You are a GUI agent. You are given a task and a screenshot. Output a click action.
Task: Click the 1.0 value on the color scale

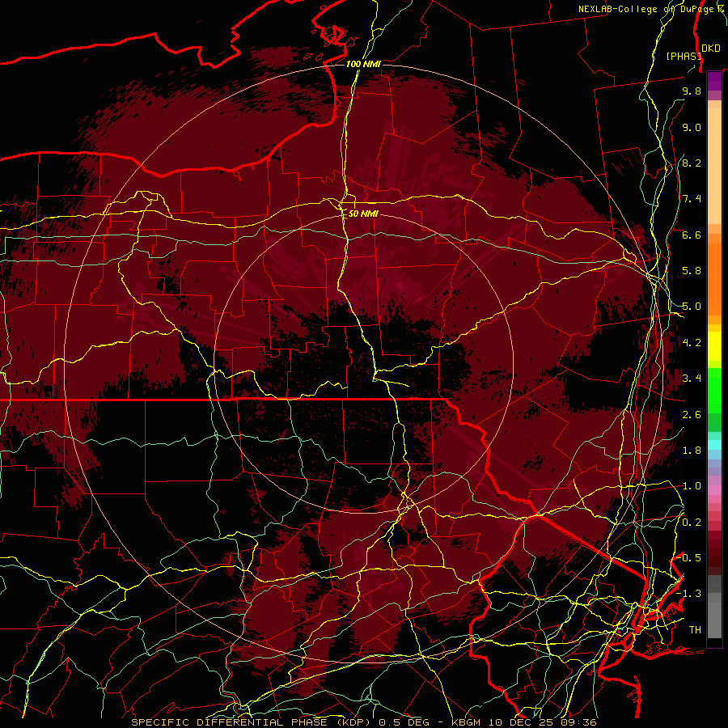pos(692,486)
